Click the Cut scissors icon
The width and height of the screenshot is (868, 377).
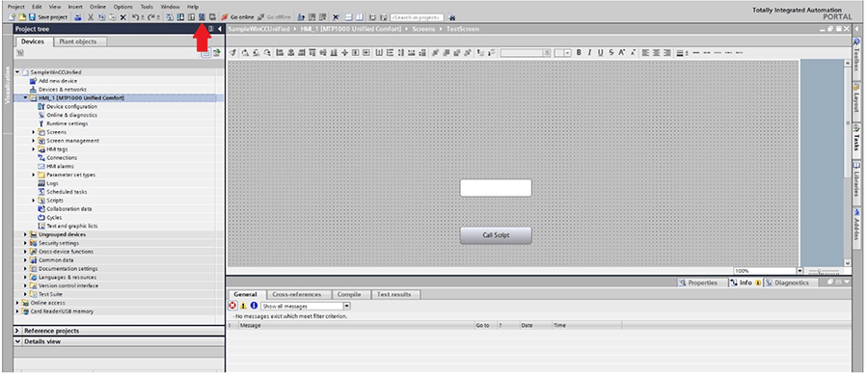tap(91, 17)
